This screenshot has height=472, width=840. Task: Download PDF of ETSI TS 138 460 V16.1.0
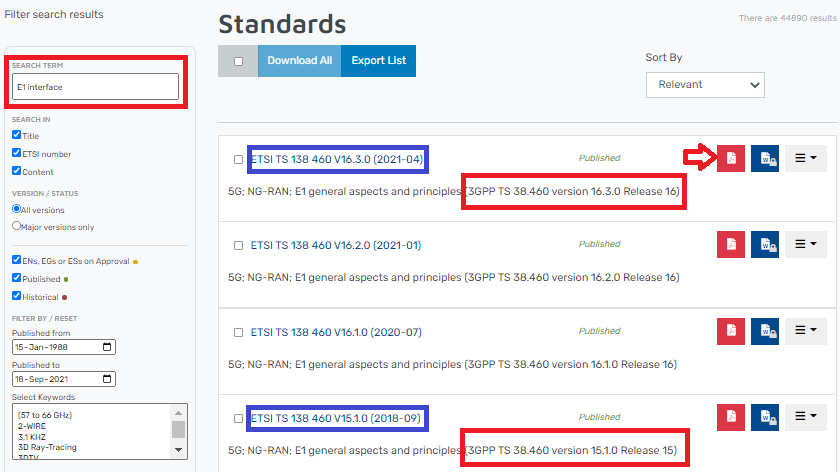[x=730, y=331]
